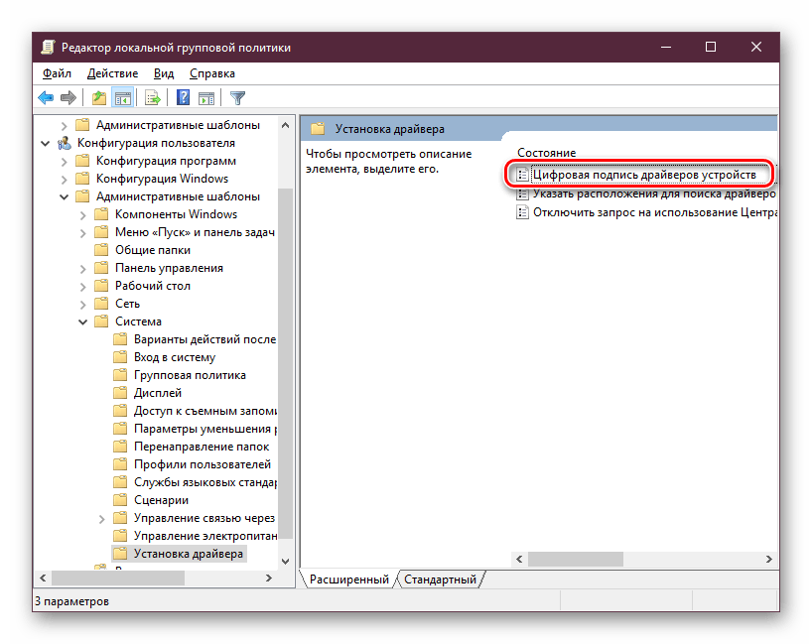Toggle the console tree pane icon
The width and height of the screenshot is (812, 644).
pyautogui.click(x=123, y=97)
